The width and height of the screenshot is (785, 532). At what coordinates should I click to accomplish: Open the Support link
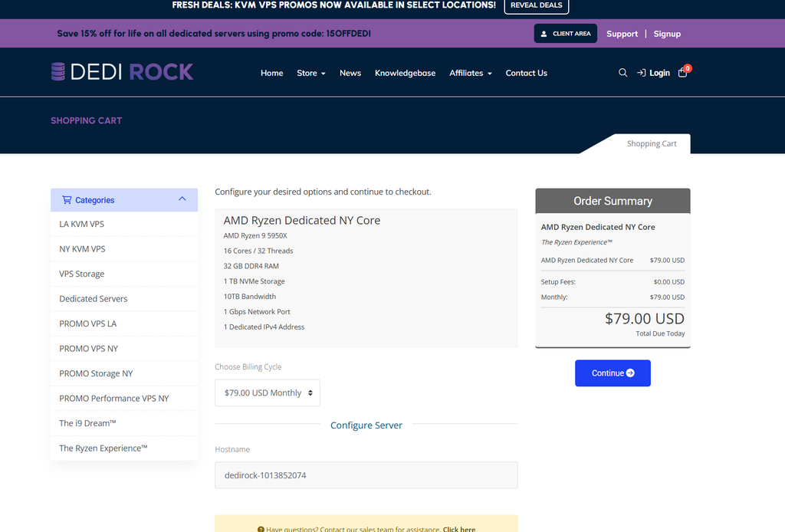(622, 34)
